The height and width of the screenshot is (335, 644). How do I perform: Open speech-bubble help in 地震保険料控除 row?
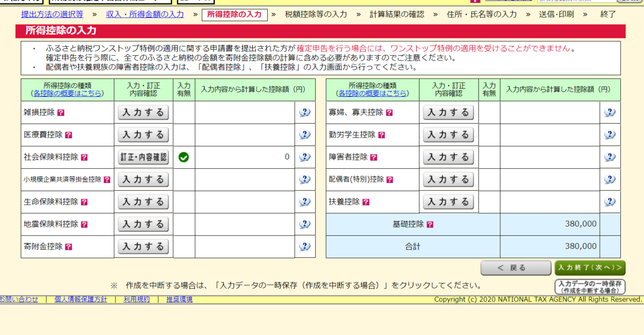click(x=305, y=224)
